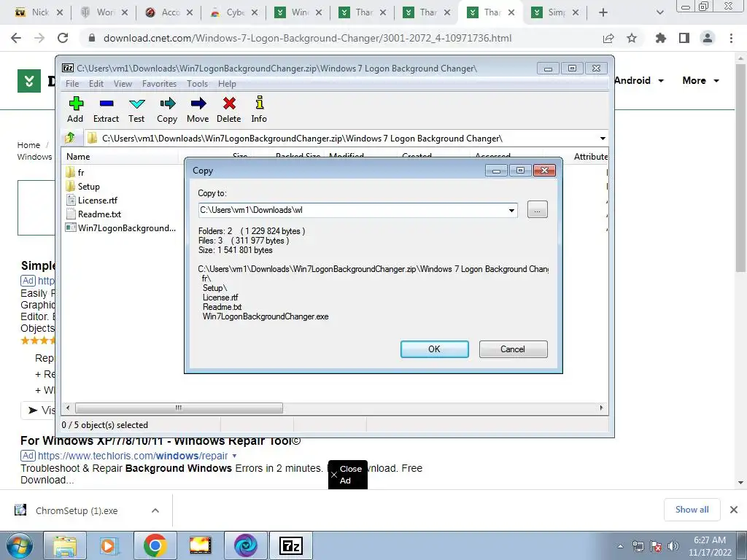
Task: Click Home breadcrumb link
Action: click(28, 145)
